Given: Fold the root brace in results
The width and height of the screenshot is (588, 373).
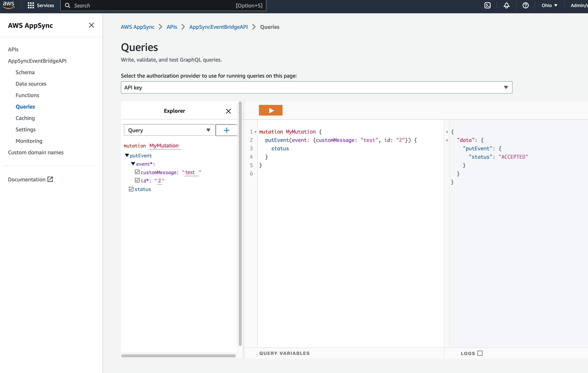Looking at the screenshot, I should click(x=447, y=132).
